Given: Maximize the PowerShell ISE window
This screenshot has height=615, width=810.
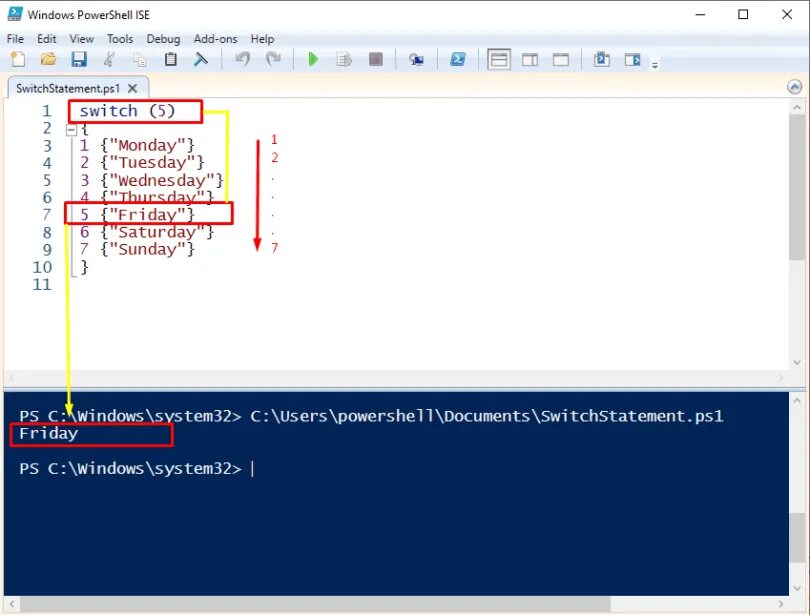Looking at the screenshot, I should click(x=743, y=14).
